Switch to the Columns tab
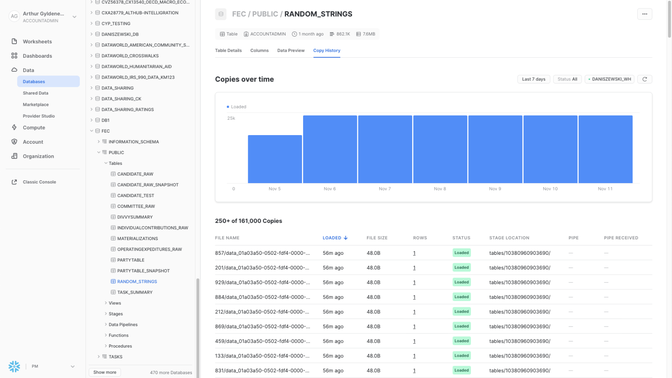 259,51
